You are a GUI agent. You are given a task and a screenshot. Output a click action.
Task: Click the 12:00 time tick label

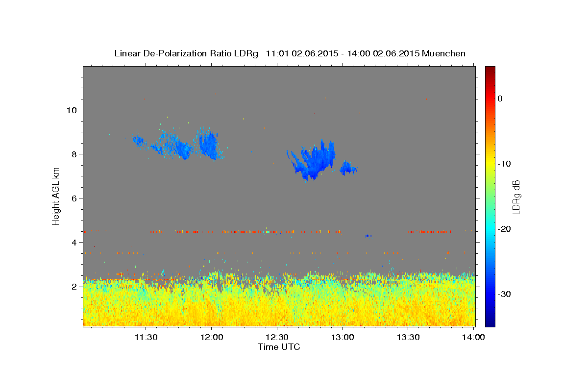click(x=211, y=337)
